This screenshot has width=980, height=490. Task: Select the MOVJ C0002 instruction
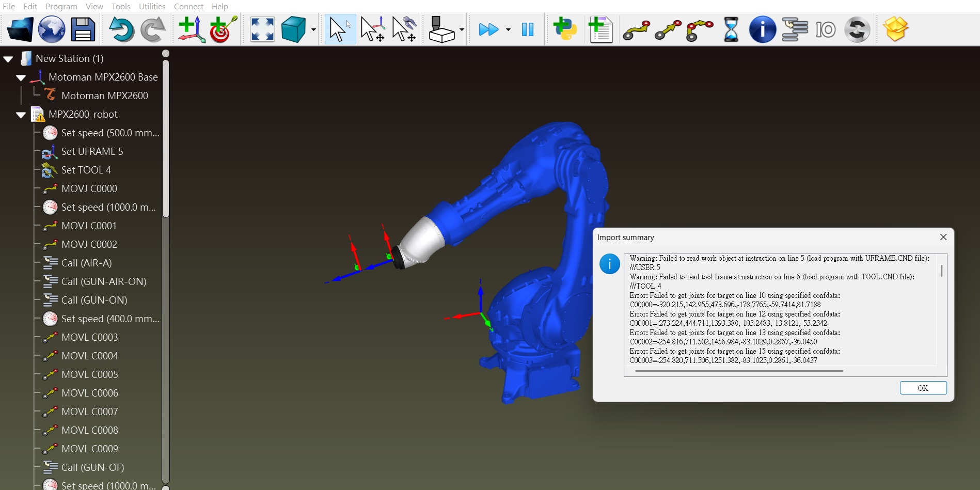[89, 244]
